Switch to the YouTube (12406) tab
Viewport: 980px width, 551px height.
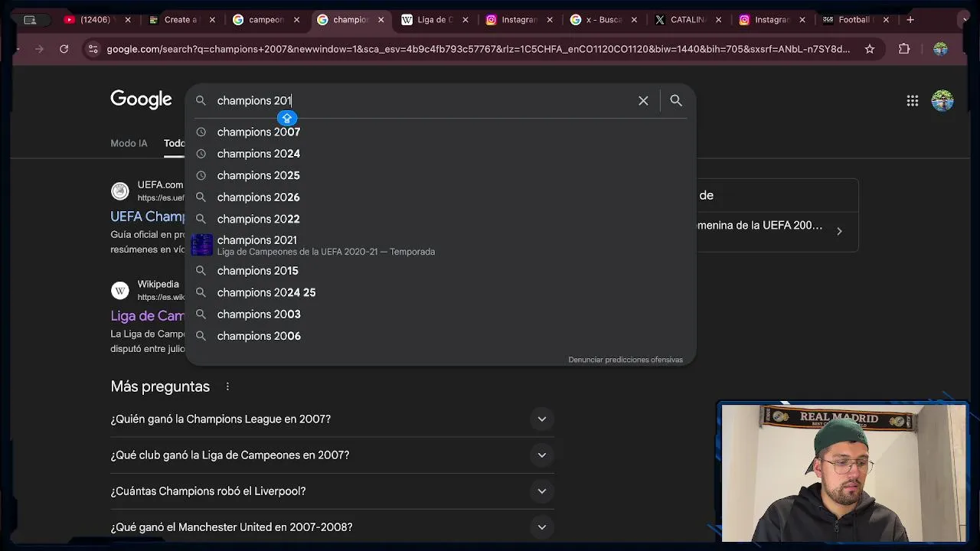[95, 20]
